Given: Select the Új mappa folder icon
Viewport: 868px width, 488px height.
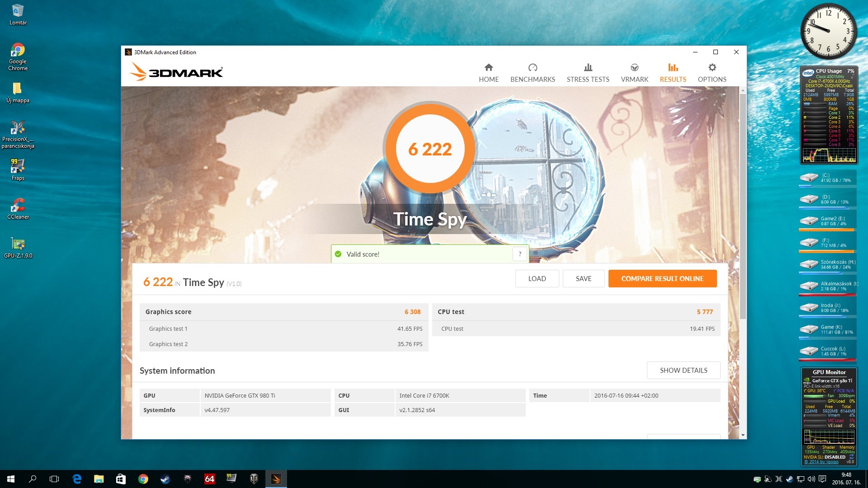Looking at the screenshot, I should click(18, 93).
